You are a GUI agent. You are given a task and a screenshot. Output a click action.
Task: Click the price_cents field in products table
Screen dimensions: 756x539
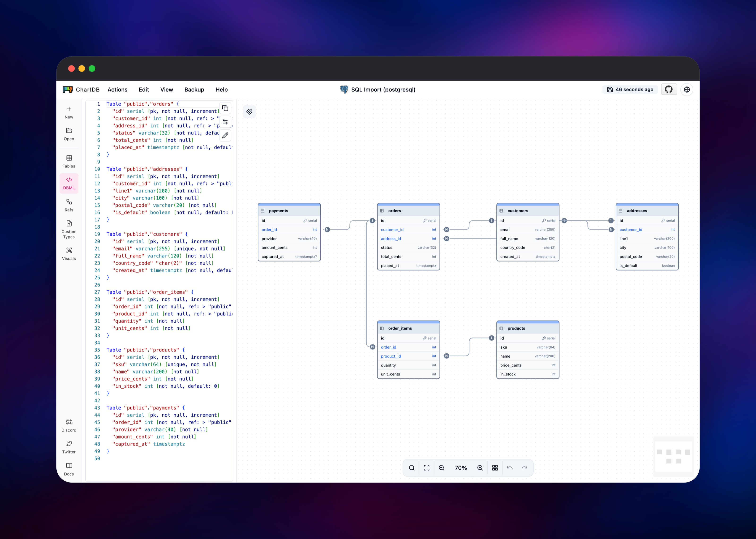point(528,365)
